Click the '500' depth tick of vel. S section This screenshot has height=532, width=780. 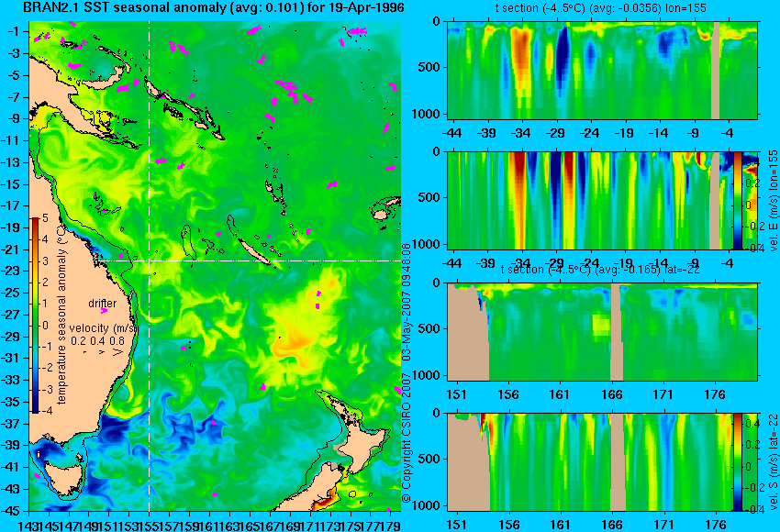(429, 459)
